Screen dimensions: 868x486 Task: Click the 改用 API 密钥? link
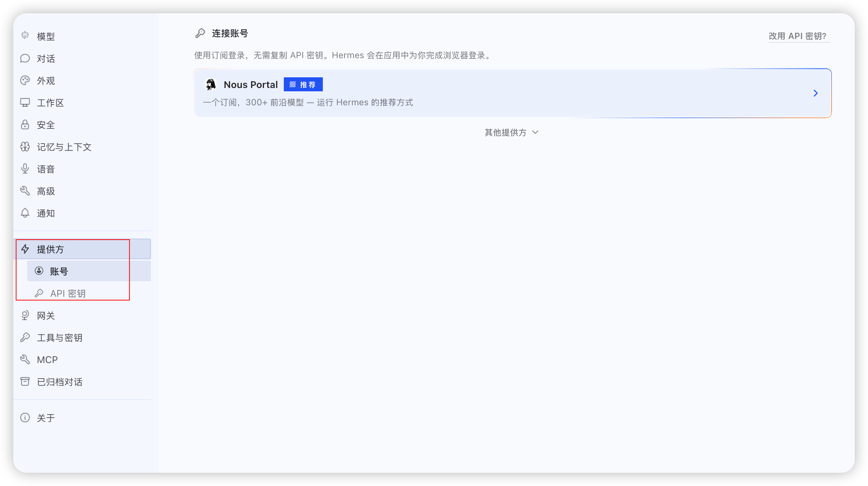[x=798, y=36]
